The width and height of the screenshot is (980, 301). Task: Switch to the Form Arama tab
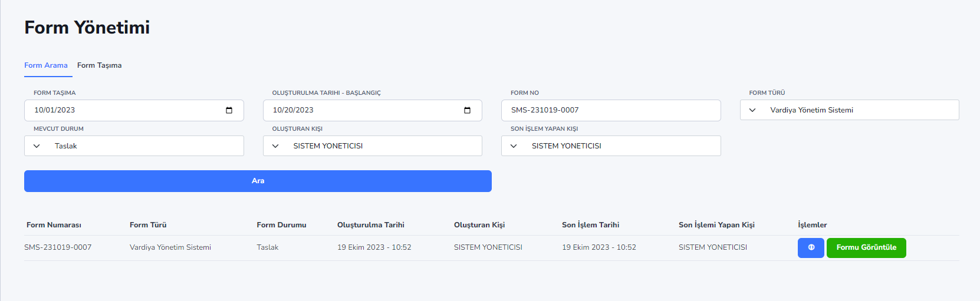[46, 65]
